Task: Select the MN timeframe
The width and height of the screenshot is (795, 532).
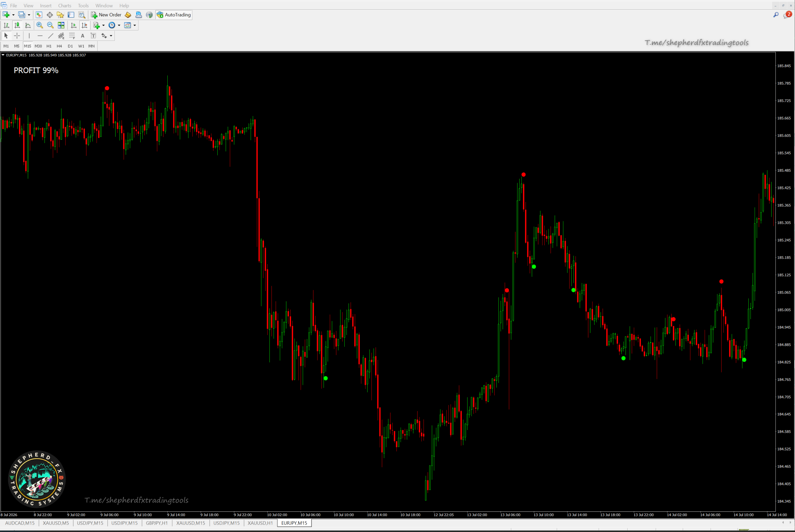Action: [x=91, y=46]
